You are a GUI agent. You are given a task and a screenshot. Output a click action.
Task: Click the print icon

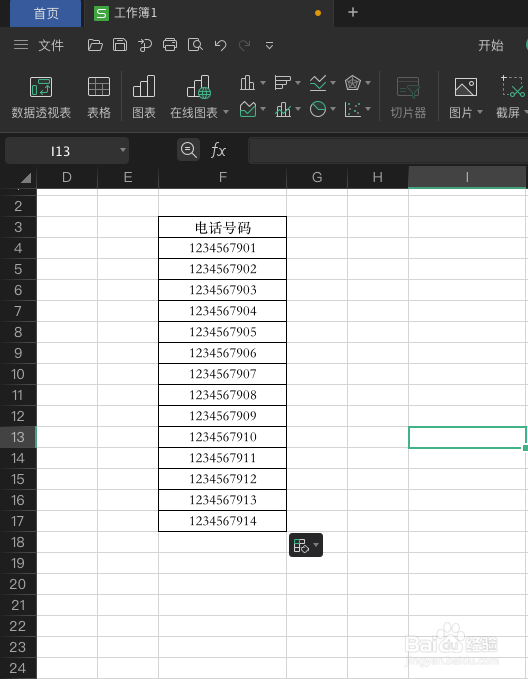coord(170,45)
